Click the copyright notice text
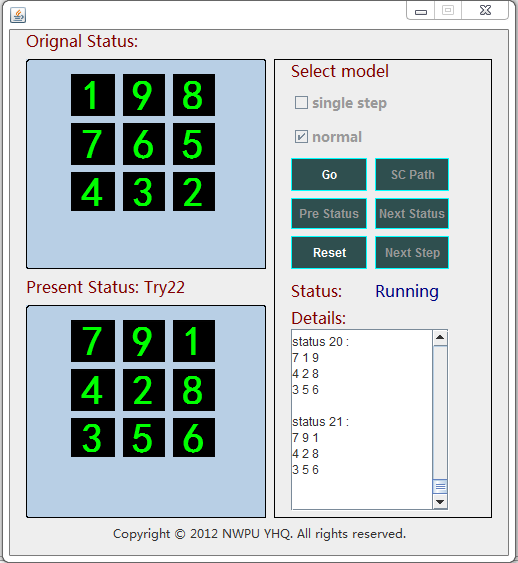518x563 pixels. (260, 534)
